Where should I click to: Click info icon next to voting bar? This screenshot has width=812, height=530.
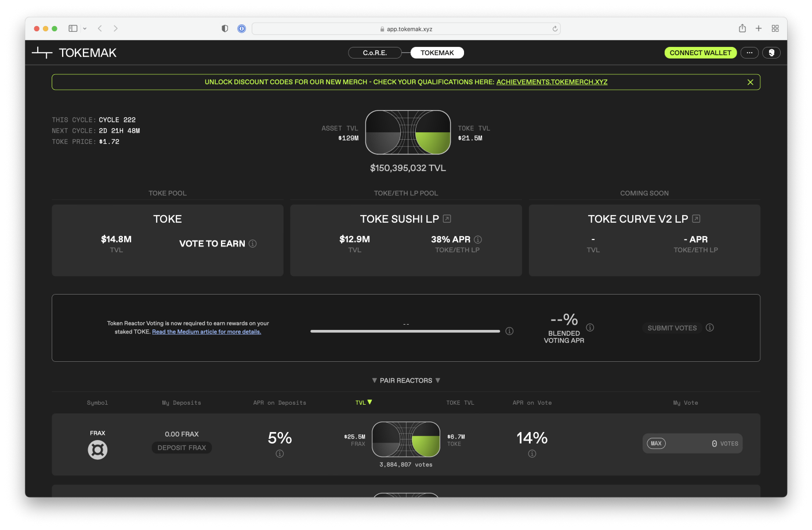pyautogui.click(x=509, y=331)
